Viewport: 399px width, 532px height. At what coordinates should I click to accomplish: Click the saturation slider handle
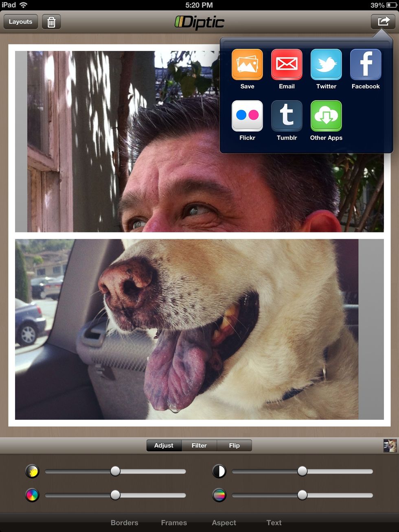tap(115, 495)
